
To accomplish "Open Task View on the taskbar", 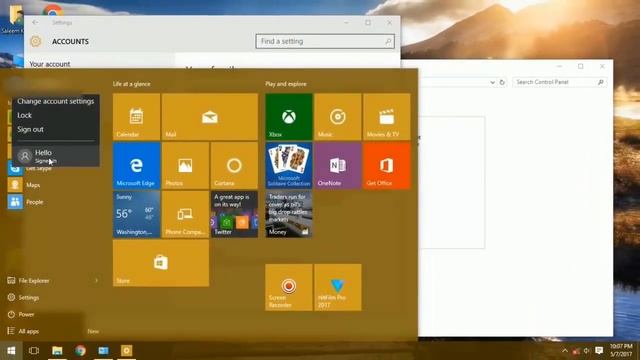I will 34,351.
